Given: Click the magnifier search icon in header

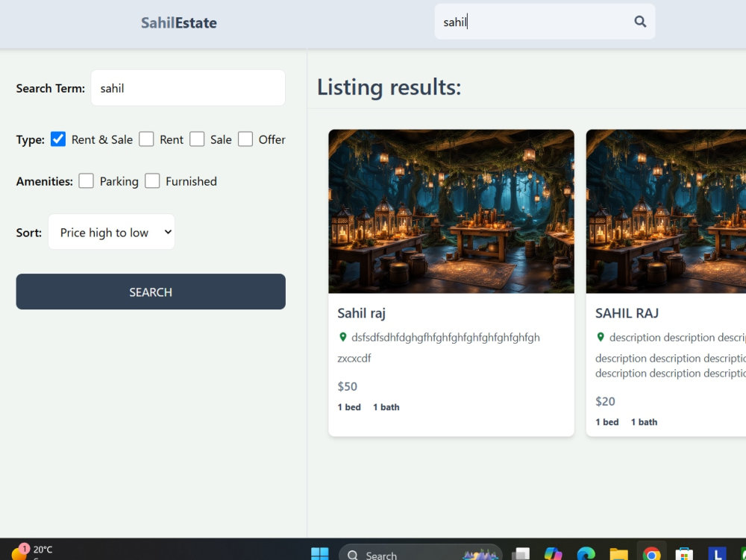Looking at the screenshot, I should (x=640, y=22).
